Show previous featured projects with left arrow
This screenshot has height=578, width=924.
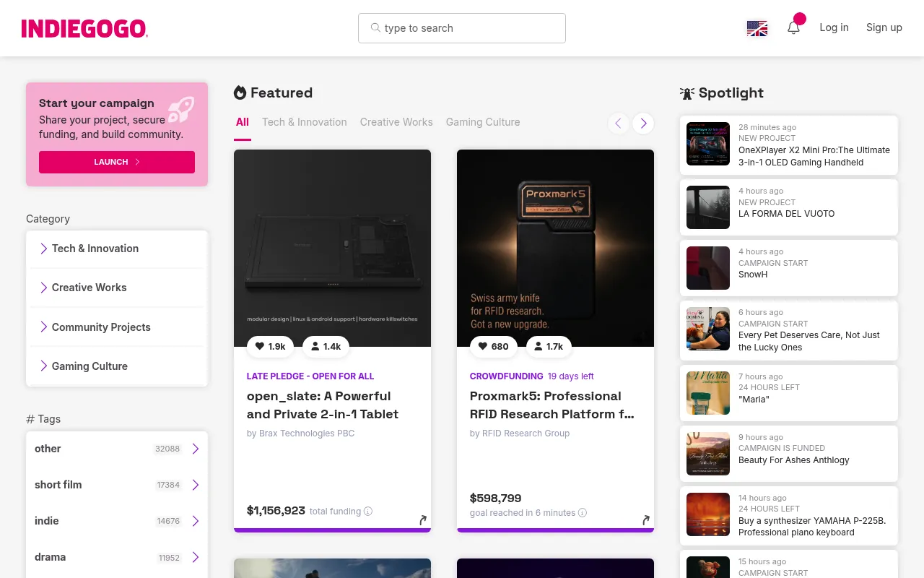[x=618, y=124]
